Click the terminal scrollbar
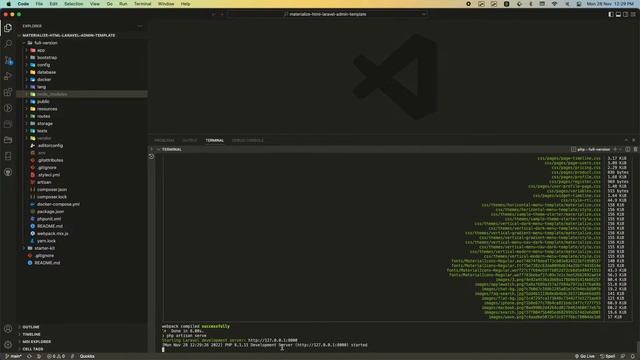 click(638, 347)
